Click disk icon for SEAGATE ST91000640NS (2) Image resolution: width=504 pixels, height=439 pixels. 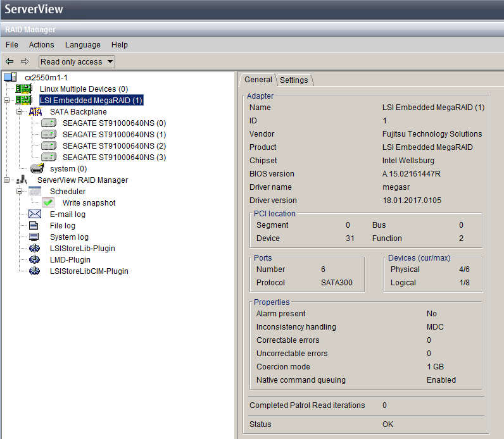point(49,145)
